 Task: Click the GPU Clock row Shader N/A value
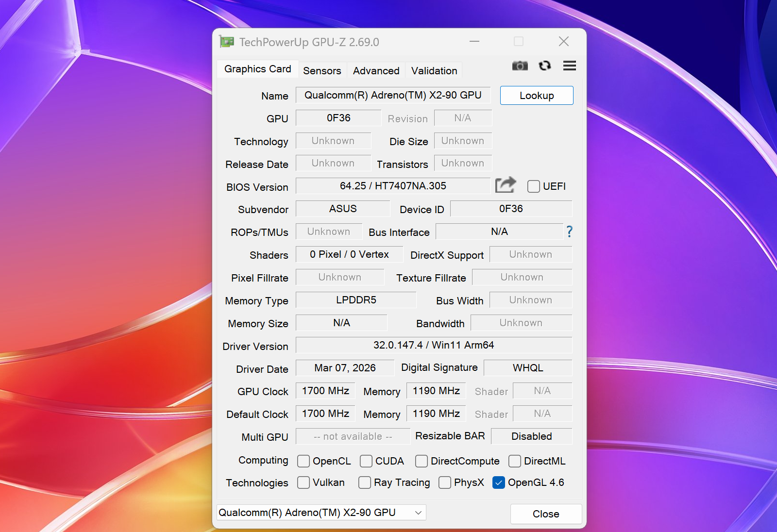pyautogui.click(x=542, y=391)
